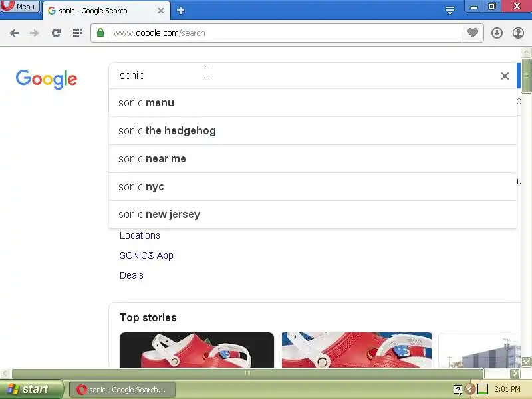Open the tab menu icon in title bar
The image size is (532, 399).
tap(450, 10)
